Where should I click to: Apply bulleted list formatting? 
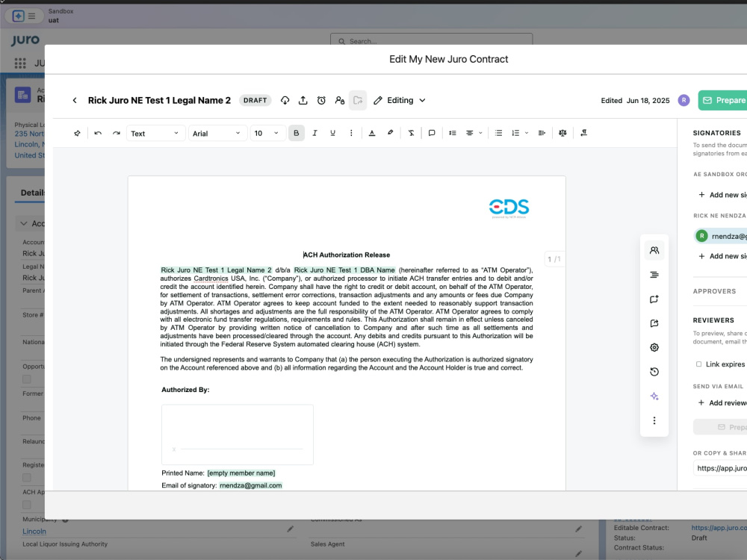pyautogui.click(x=498, y=134)
